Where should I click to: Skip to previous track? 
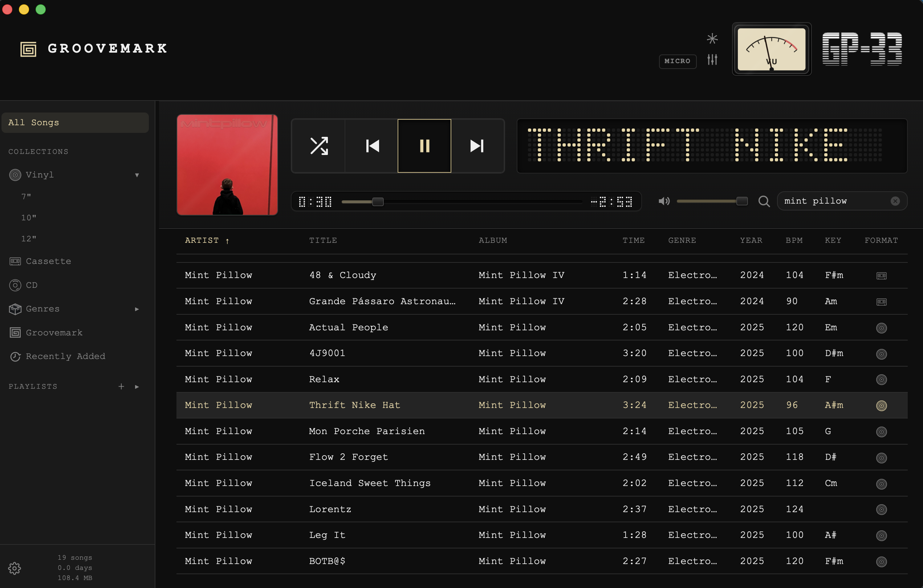coord(372,146)
